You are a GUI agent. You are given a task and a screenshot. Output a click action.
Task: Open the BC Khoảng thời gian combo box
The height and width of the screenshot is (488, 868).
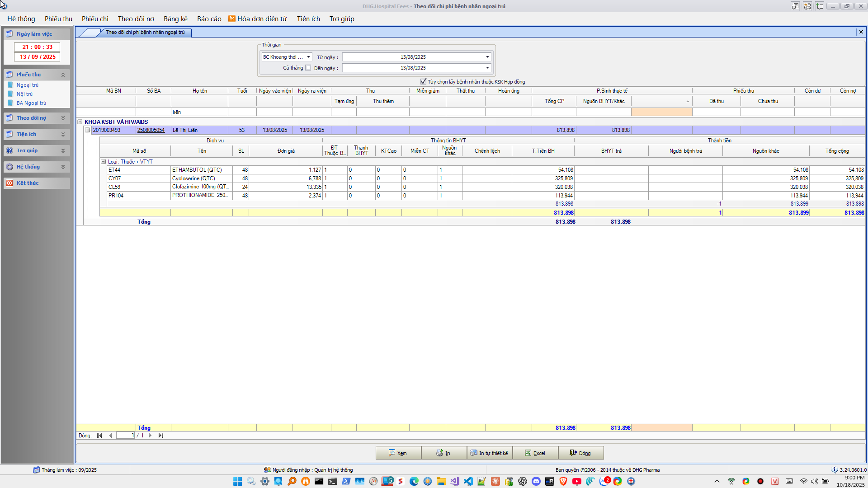point(308,57)
